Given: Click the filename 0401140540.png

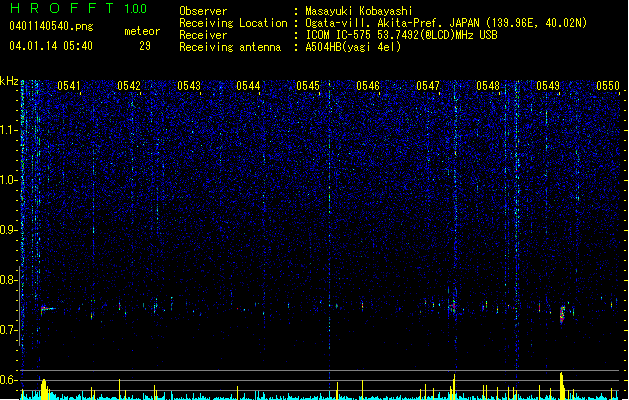Looking at the screenshot, I should 51,26.
